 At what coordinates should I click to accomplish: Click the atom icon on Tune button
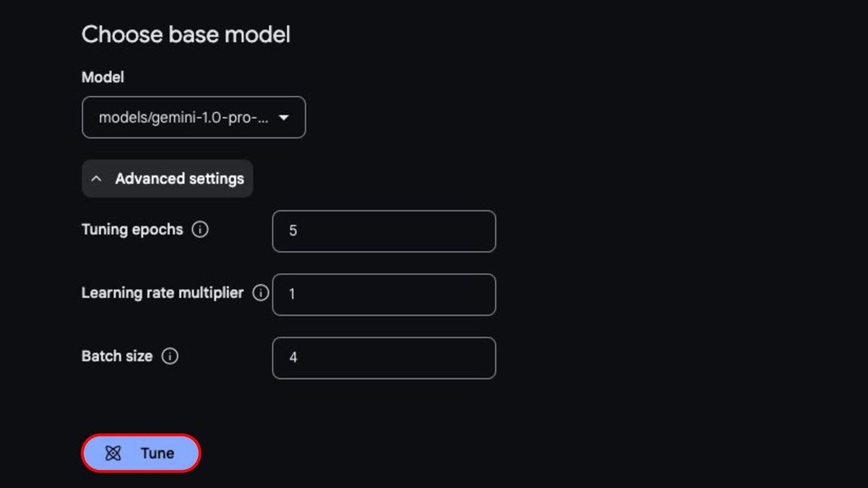pos(113,453)
